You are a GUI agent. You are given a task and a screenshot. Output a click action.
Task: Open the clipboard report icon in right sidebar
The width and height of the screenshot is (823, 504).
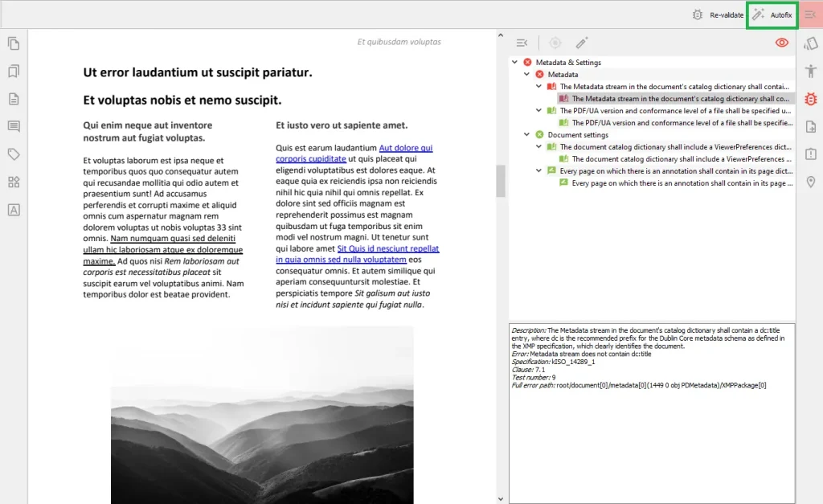810,154
